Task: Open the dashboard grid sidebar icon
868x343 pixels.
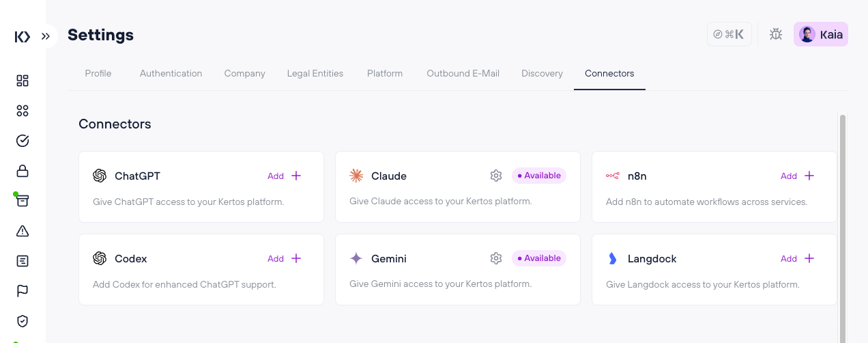Action: (23, 81)
